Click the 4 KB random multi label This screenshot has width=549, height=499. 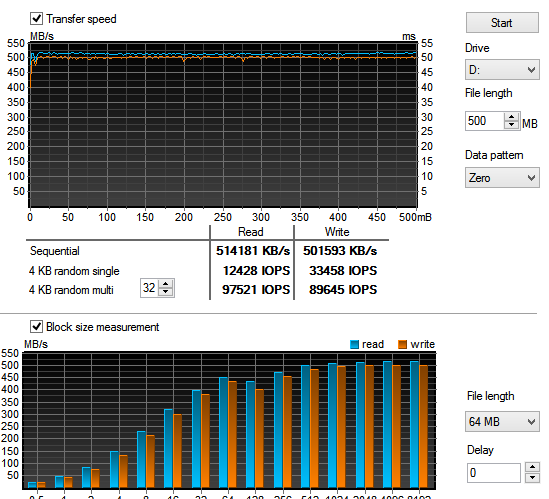[71, 290]
